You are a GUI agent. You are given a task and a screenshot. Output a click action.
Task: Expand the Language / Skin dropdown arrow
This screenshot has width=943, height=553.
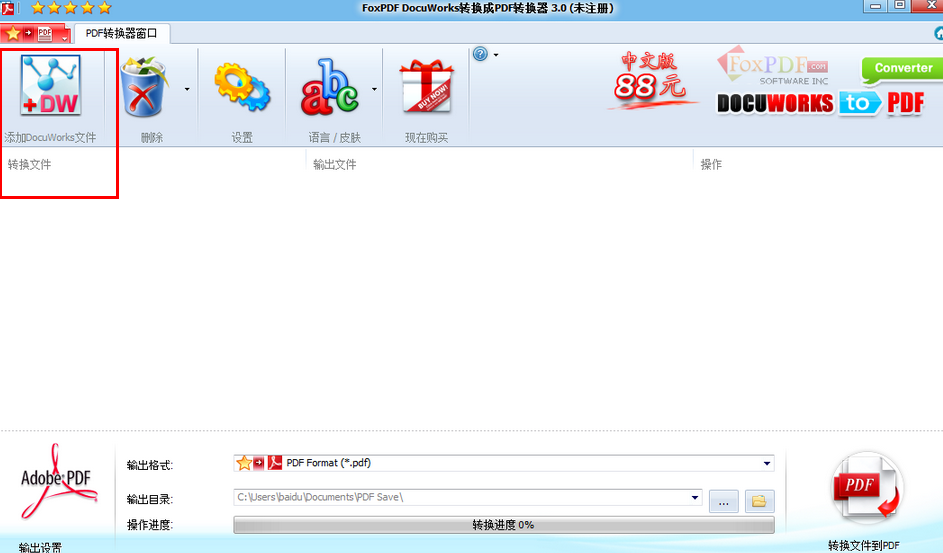374,89
